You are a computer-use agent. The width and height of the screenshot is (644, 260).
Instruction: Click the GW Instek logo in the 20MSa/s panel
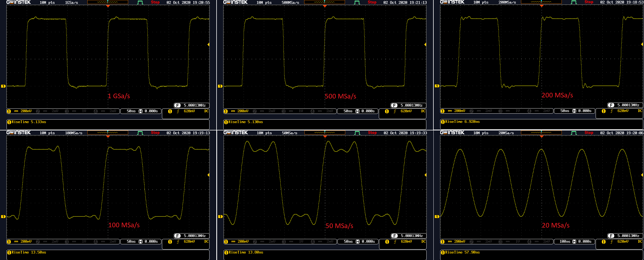[x=452, y=133]
